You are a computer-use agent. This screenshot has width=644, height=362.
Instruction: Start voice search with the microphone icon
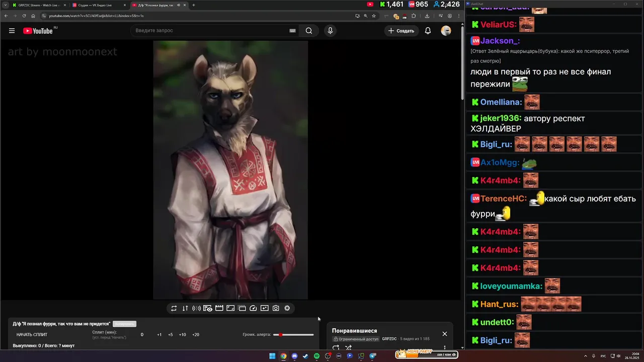(330, 31)
